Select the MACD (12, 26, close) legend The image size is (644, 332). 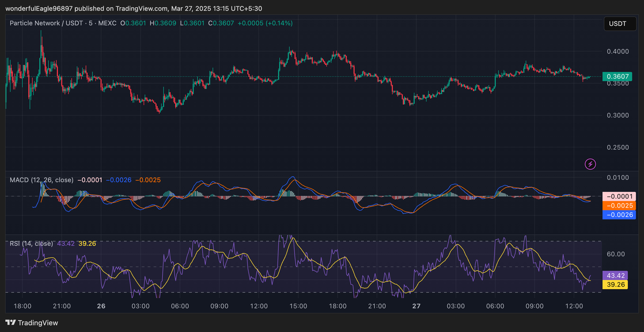pos(42,180)
